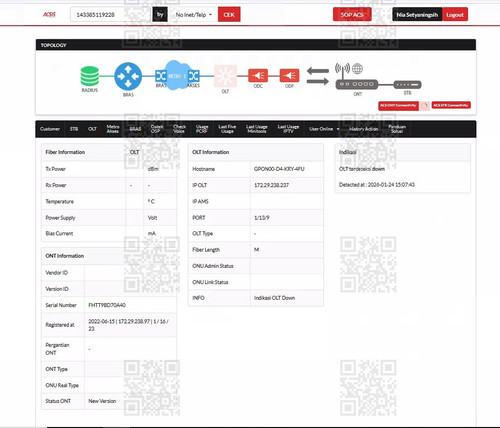
Task: Click the ODP splitter icon
Action: [289, 76]
